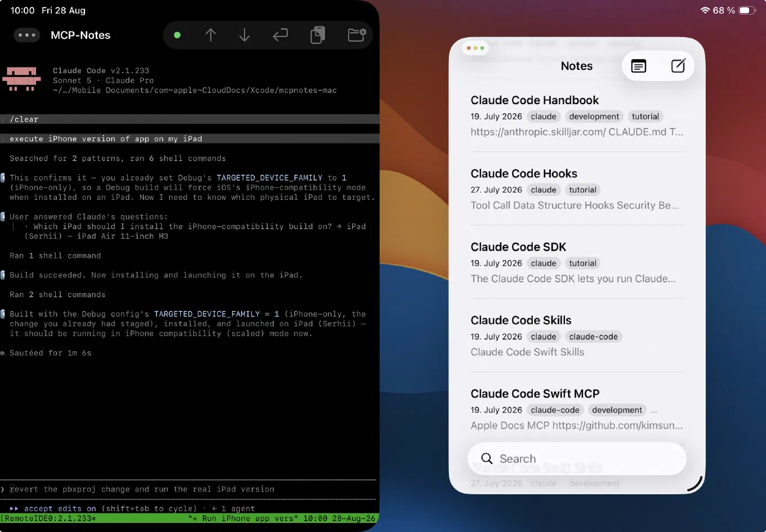This screenshot has width=766, height=532.
Task: Open the Claude Code Skills note
Action: pos(577,336)
